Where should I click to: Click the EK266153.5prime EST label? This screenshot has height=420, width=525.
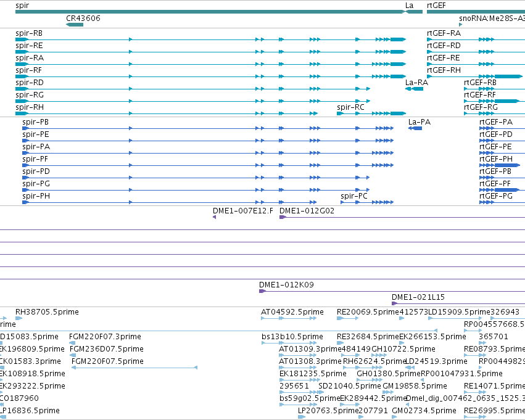click(x=432, y=337)
